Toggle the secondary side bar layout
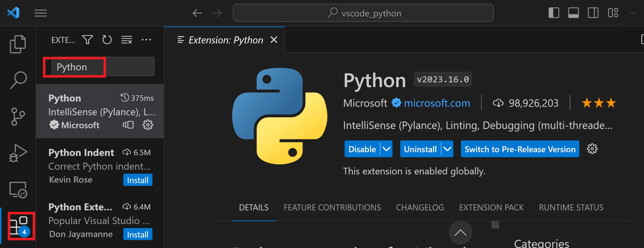This screenshot has height=248, width=644. tap(593, 12)
